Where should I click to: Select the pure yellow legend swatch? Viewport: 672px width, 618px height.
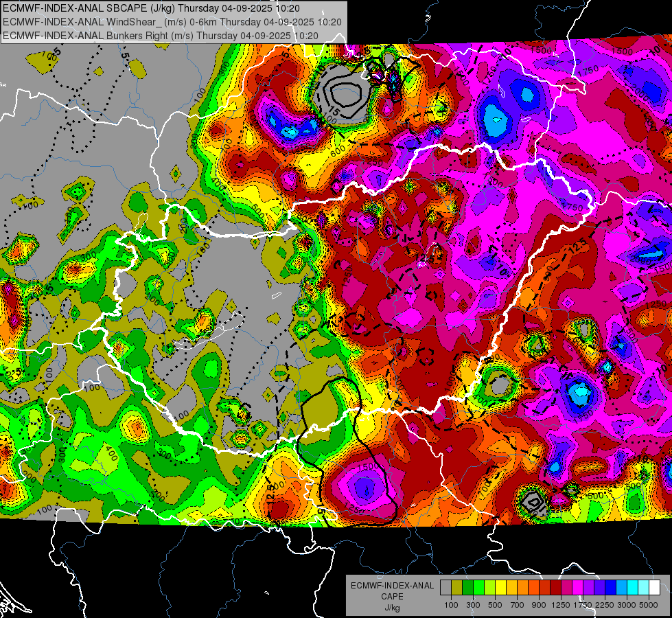(x=500, y=588)
